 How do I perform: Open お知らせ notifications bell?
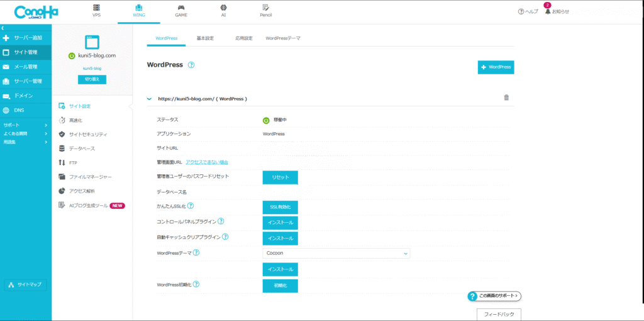pyautogui.click(x=557, y=11)
